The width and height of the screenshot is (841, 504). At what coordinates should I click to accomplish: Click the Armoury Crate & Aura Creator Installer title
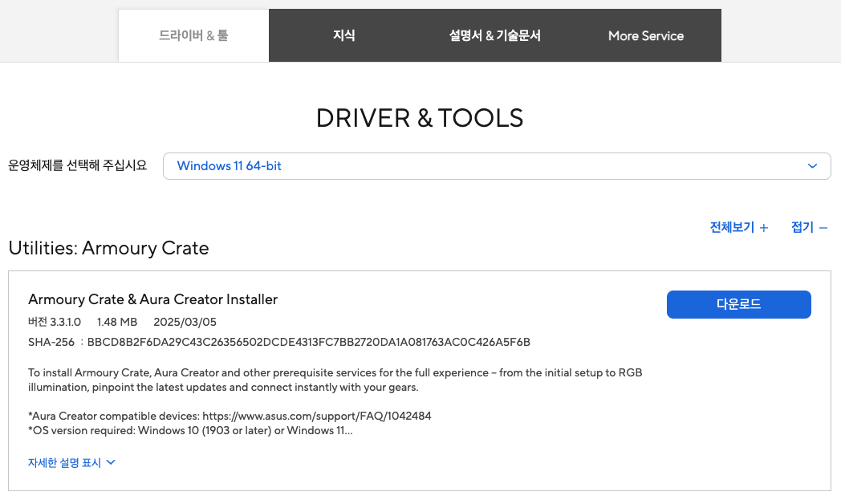(152, 299)
